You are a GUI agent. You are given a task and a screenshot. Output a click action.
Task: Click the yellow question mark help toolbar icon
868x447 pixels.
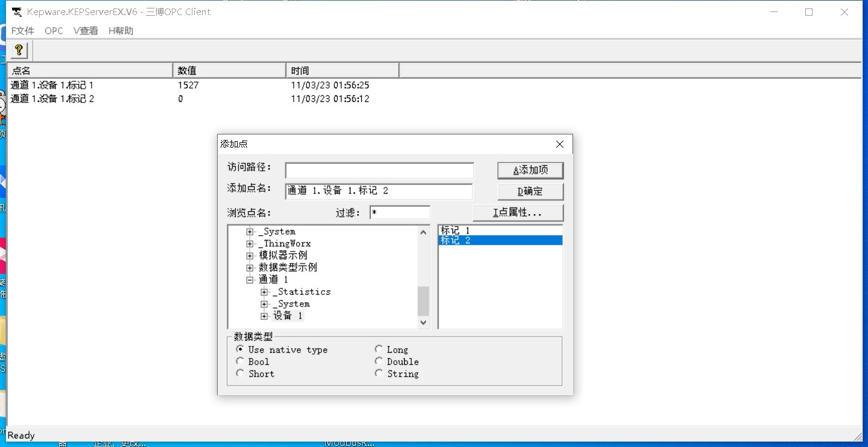pos(19,50)
